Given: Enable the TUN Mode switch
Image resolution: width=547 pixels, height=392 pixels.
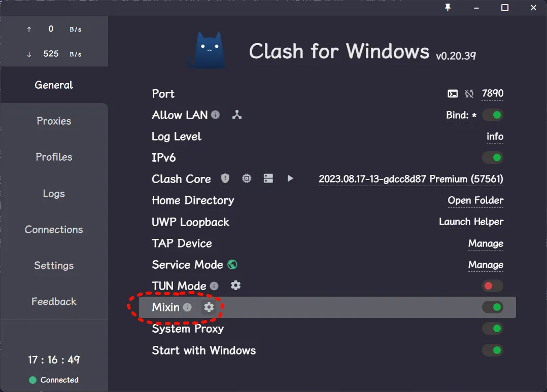Looking at the screenshot, I should 493,286.
